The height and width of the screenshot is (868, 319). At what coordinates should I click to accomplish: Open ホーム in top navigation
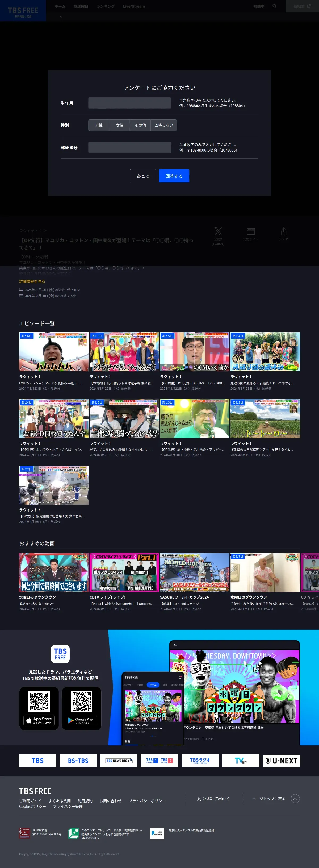60,6
